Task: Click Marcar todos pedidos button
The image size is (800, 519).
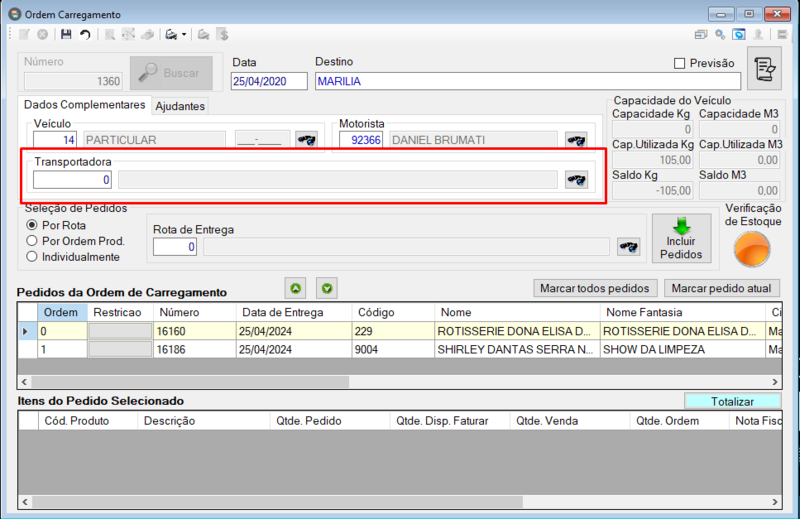Action: tap(595, 288)
